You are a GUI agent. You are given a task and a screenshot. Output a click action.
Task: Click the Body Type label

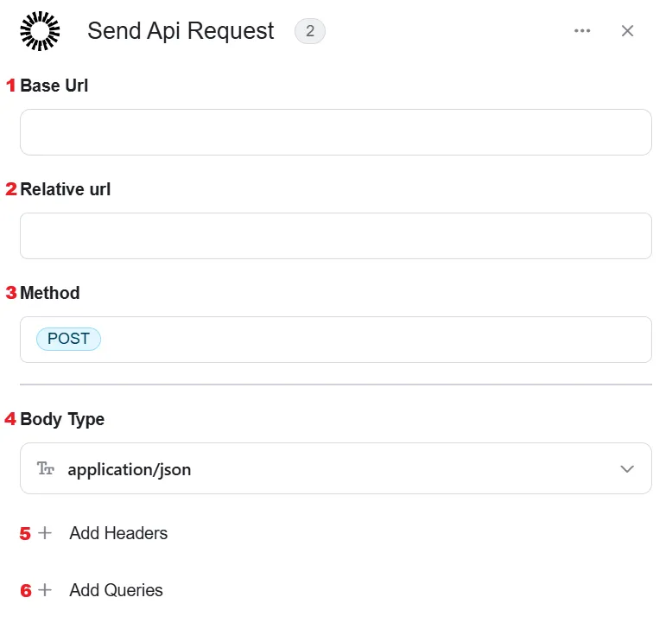click(62, 419)
